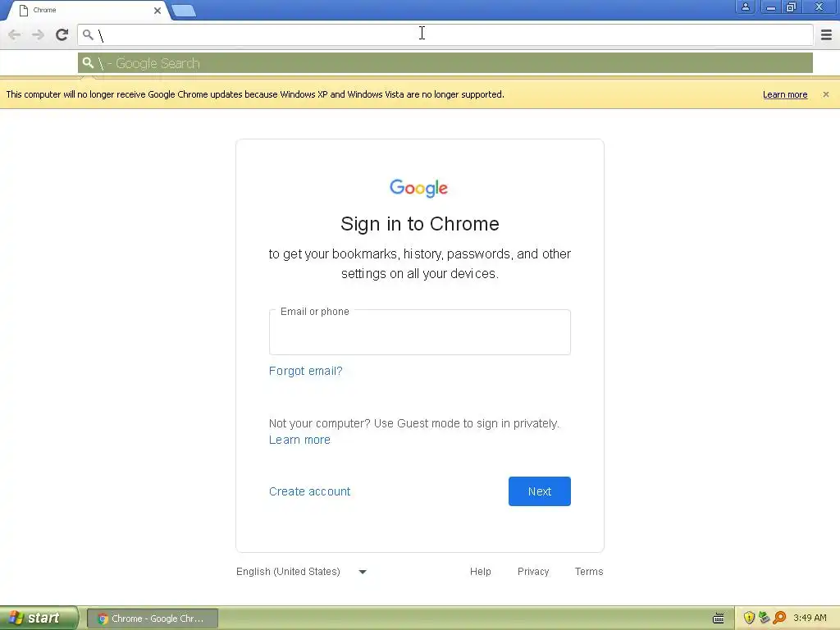Open the Terms link
Image resolution: width=840 pixels, height=630 pixels.
589,572
